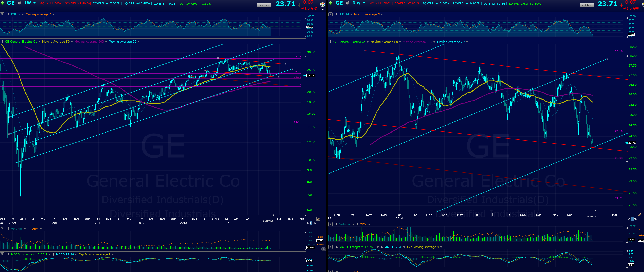Toggle Real-Time on weekly chart
This screenshot has height=272, width=644.
point(264,5)
